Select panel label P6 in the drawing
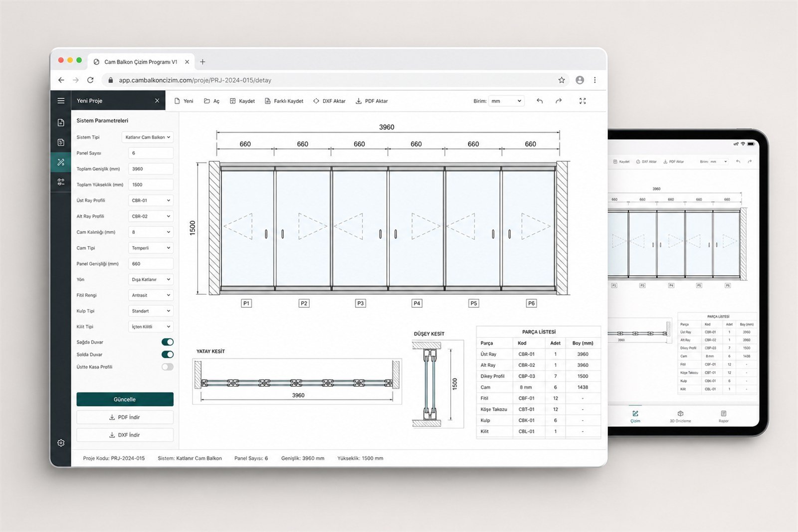This screenshot has height=532, width=798. [531, 303]
